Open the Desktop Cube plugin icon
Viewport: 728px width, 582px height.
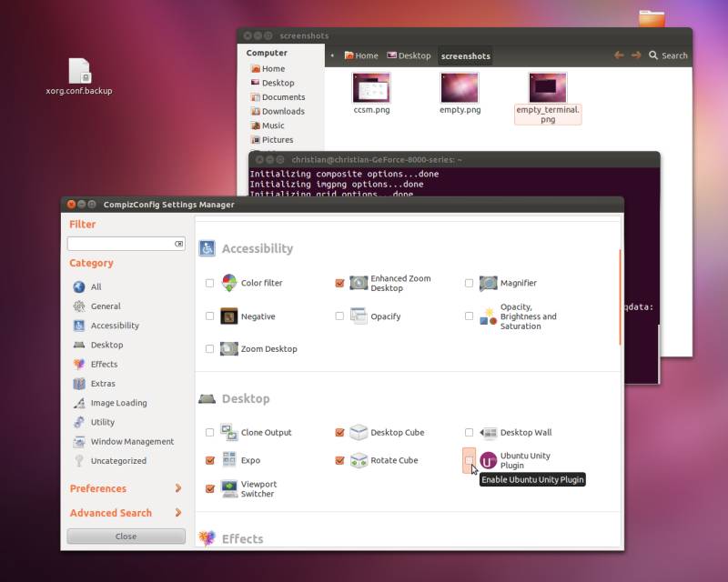(x=359, y=432)
